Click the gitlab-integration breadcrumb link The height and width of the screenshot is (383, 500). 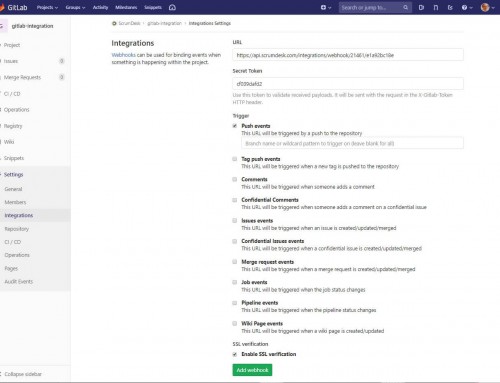(165, 23)
